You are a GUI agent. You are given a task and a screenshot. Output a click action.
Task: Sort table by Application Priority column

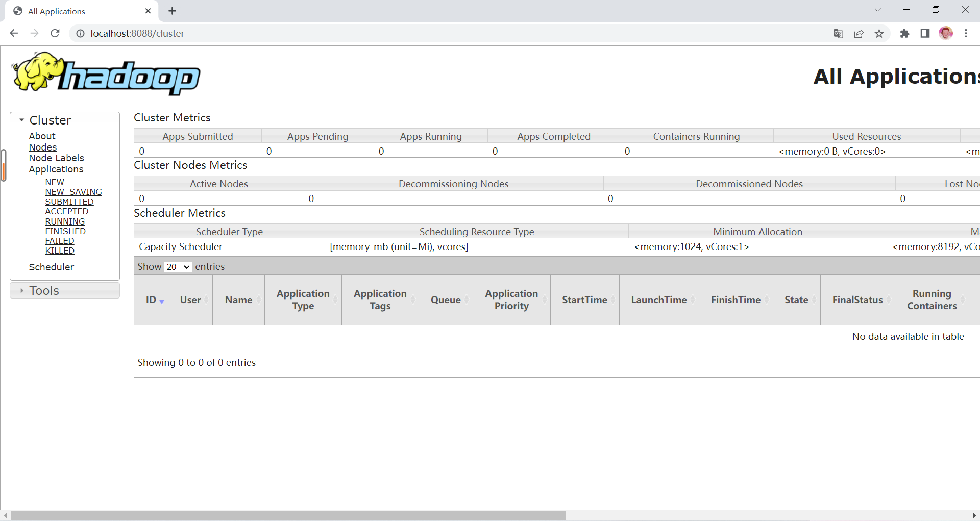(x=512, y=300)
